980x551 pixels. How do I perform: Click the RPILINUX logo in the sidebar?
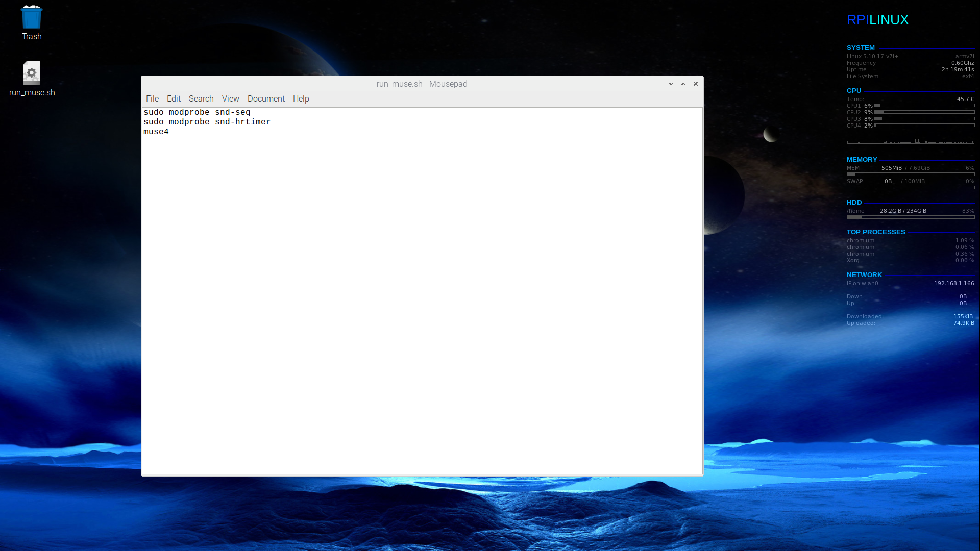tap(877, 19)
